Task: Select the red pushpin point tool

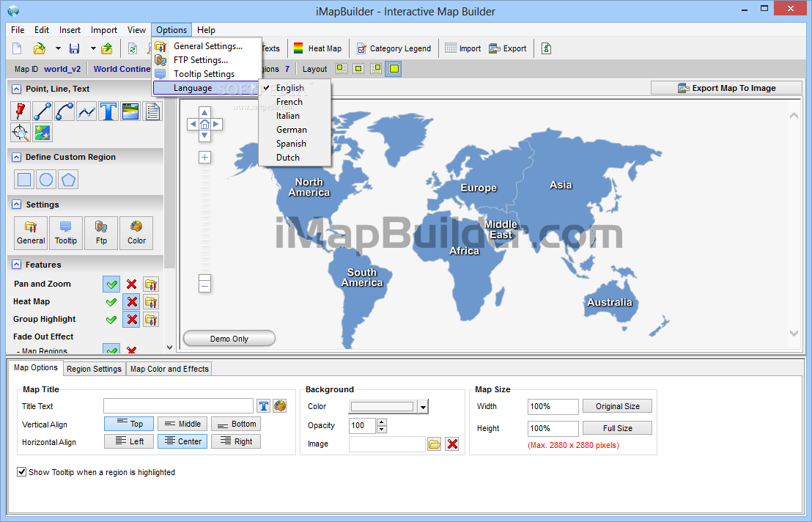Action: (x=21, y=111)
